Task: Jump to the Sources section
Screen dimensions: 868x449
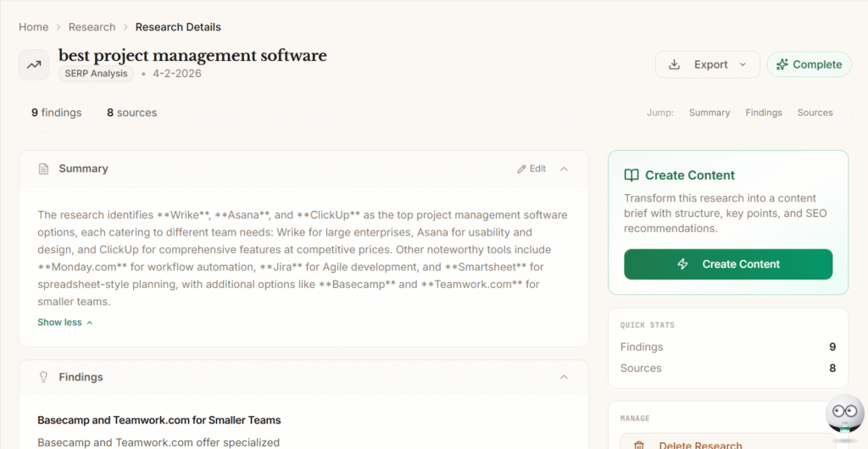Action: 815,113
